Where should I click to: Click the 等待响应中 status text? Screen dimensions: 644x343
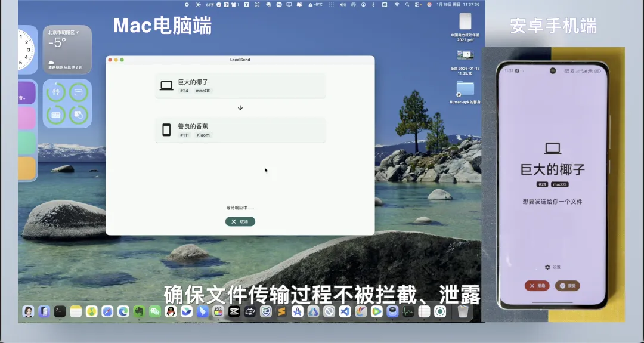240,208
